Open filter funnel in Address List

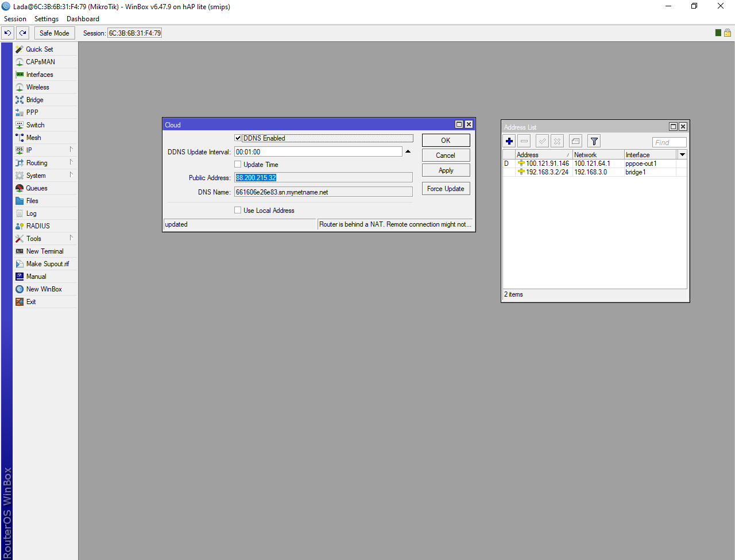(594, 141)
